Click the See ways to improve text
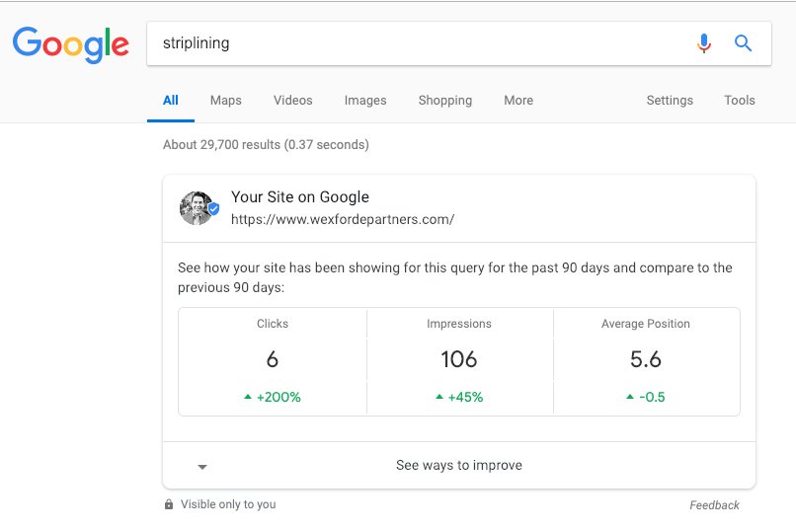796x532 pixels. (x=459, y=465)
